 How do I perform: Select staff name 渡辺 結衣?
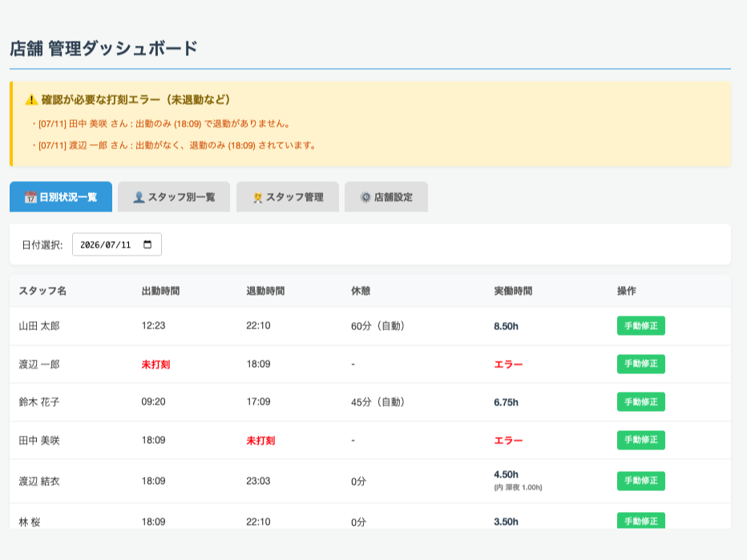tap(39, 481)
